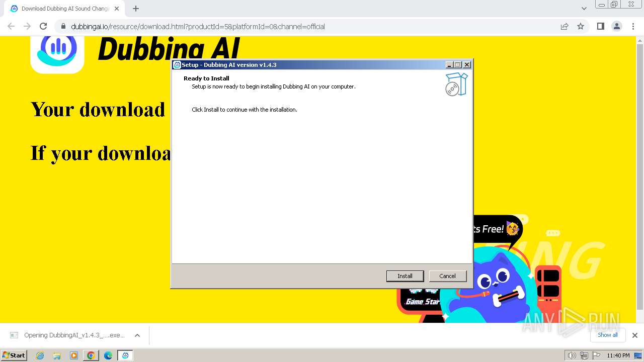Open Chrome tab search dropdown
Screen dimensions: 644x362
tap(584, 9)
